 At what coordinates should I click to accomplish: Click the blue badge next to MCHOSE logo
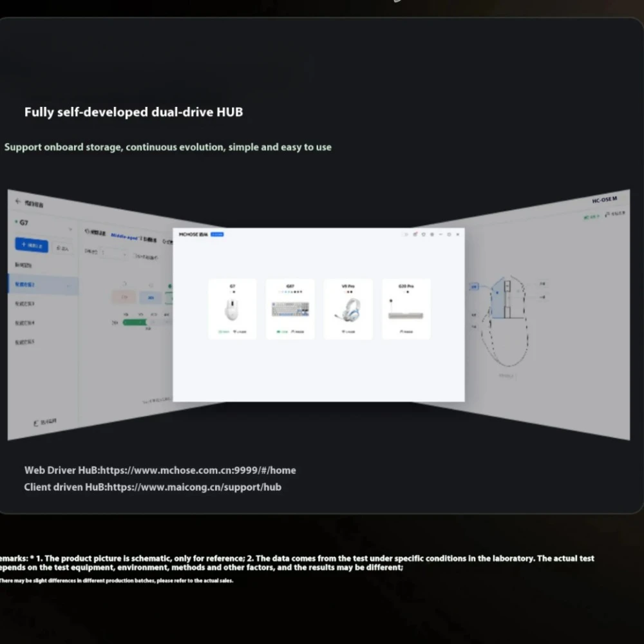[217, 234]
